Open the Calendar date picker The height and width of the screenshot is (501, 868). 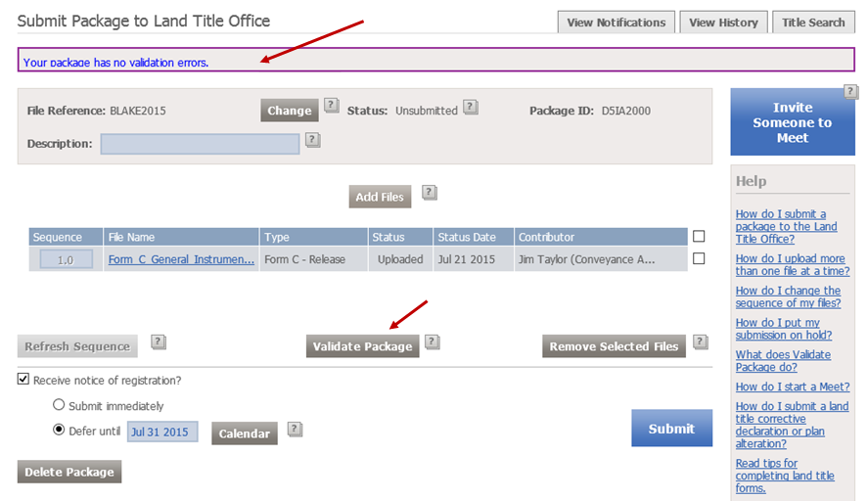(x=244, y=433)
